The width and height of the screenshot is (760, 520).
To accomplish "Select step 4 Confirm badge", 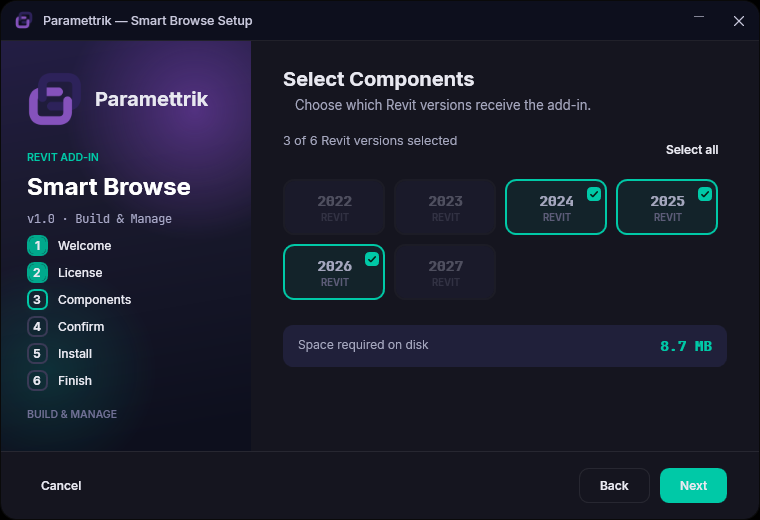I will [x=37, y=327].
